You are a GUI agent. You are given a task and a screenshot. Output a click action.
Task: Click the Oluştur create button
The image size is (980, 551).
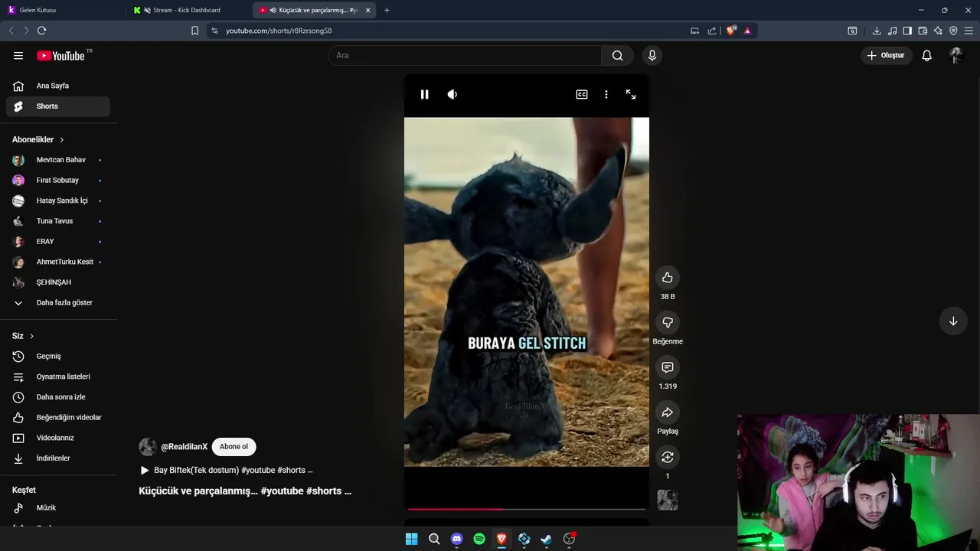coord(886,55)
